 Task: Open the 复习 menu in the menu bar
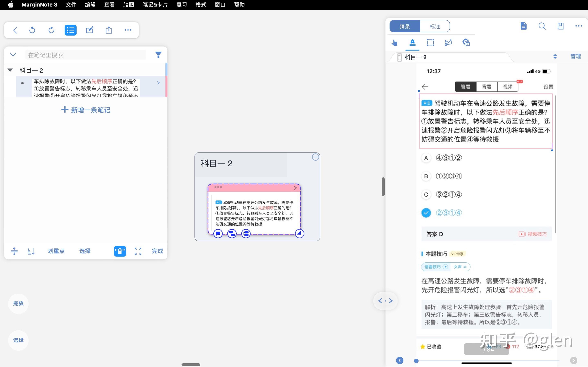pyautogui.click(x=181, y=5)
